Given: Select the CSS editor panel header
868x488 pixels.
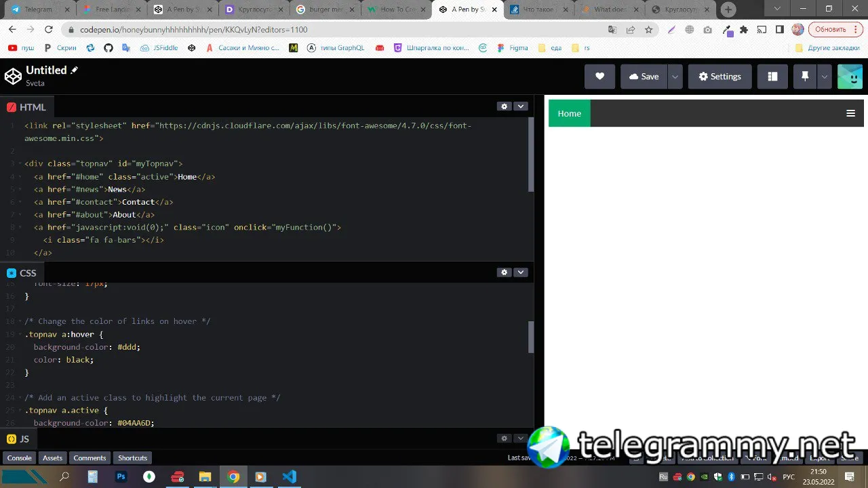Looking at the screenshot, I should 22,273.
